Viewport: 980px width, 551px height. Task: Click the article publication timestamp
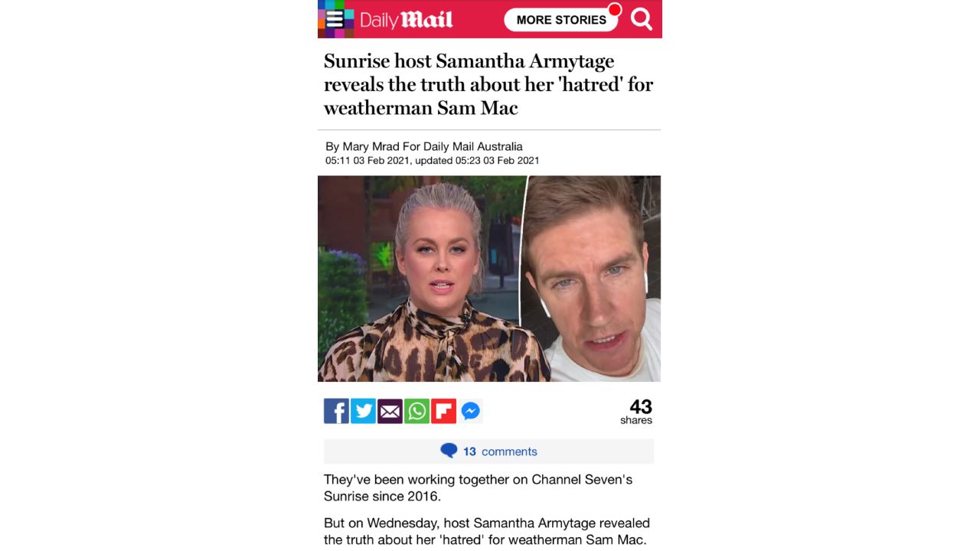(x=433, y=161)
